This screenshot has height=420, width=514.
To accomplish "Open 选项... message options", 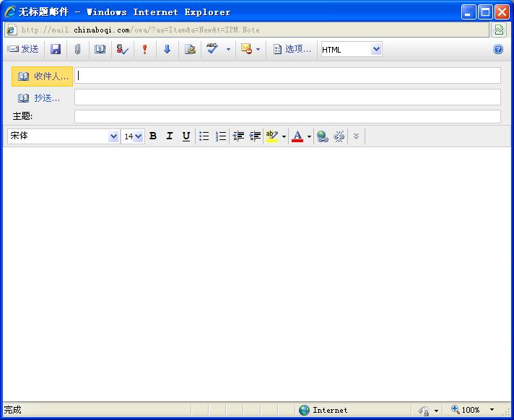I will click(x=292, y=49).
